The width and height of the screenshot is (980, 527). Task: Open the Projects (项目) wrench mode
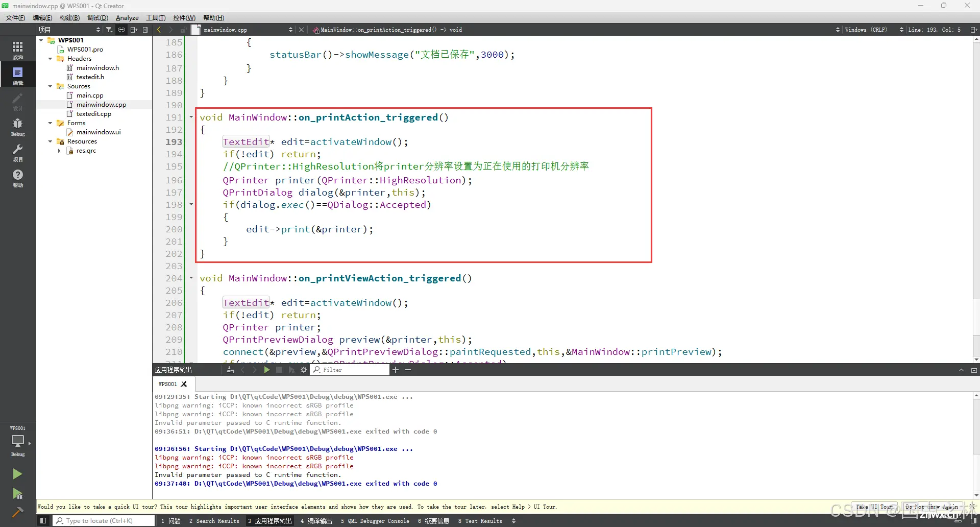[x=18, y=152]
